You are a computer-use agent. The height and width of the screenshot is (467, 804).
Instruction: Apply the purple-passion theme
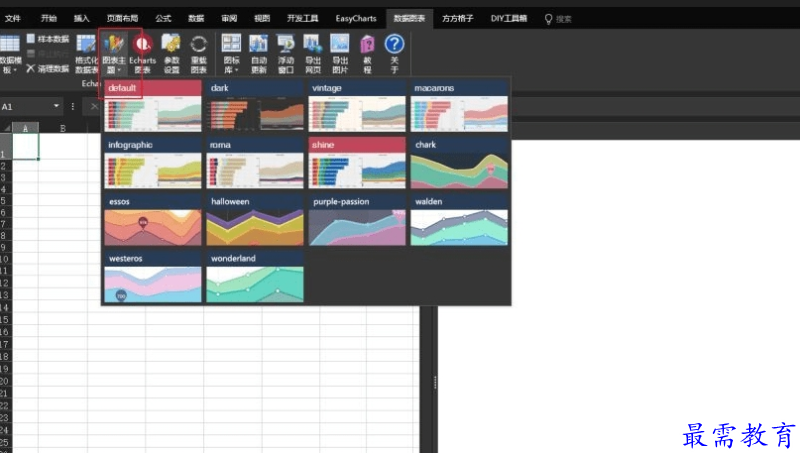click(357, 220)
